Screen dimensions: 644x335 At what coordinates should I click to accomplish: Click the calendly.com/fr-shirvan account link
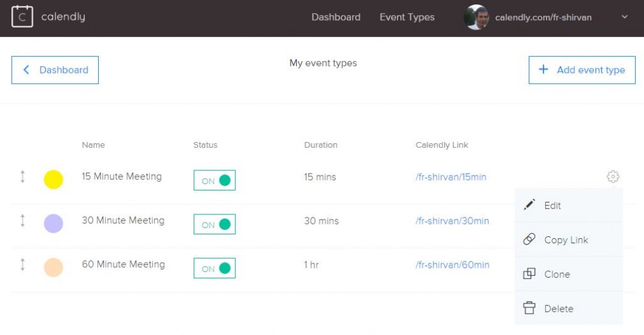coord(543,18)
